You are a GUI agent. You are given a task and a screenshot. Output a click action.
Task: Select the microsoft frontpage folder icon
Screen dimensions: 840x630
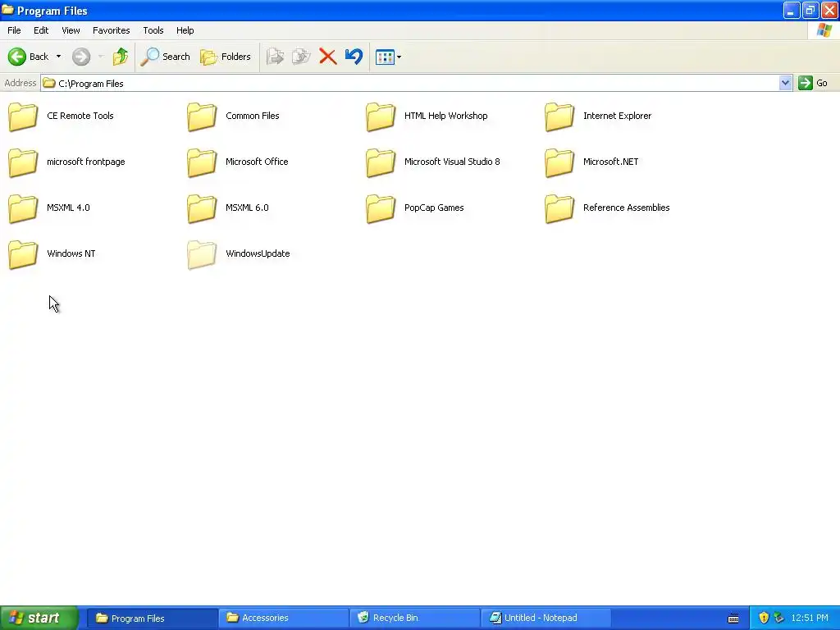click(23, 162)
